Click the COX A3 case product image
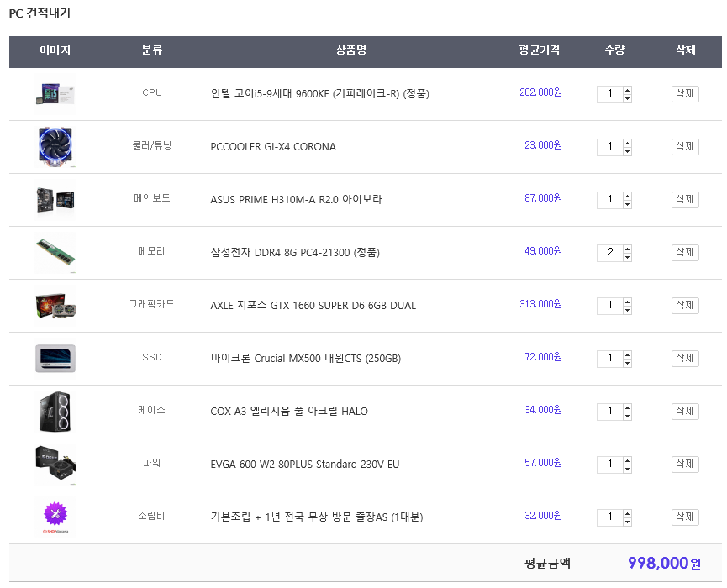The image size is (727, 588). click(55, 411)
